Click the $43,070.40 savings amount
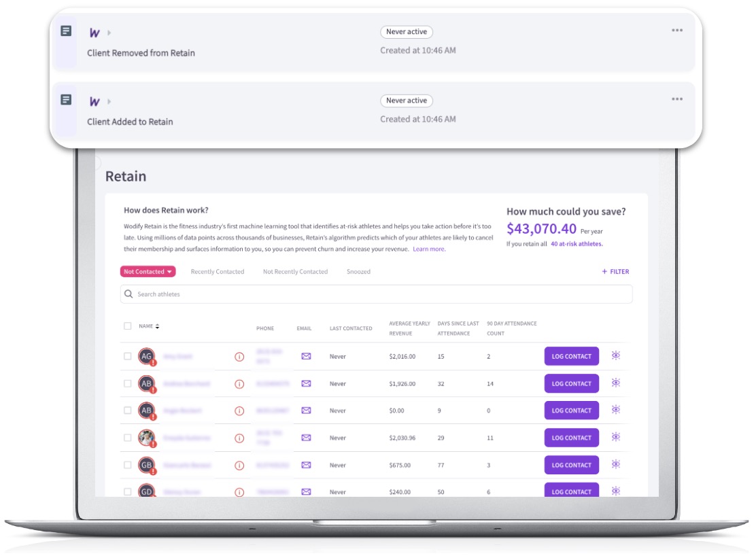 tap(541, 228)
